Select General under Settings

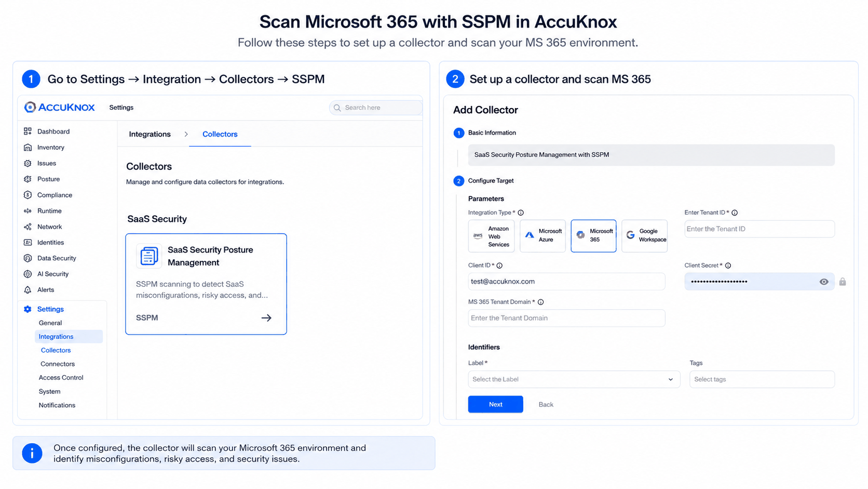[50, 323]
